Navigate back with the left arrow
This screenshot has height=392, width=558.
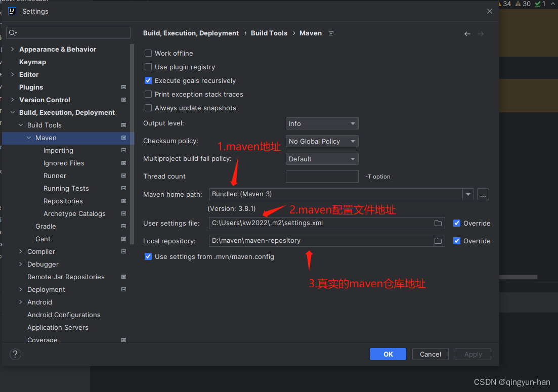467,34
